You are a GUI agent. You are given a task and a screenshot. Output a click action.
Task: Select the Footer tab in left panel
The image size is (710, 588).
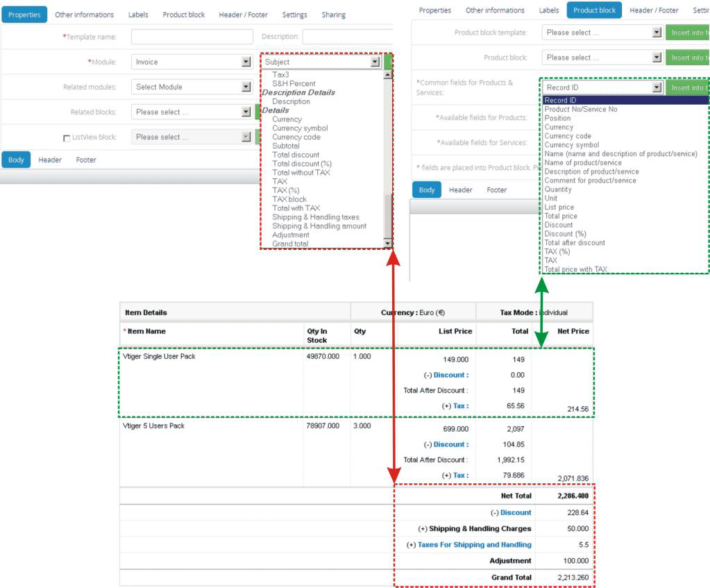(86, 160)
